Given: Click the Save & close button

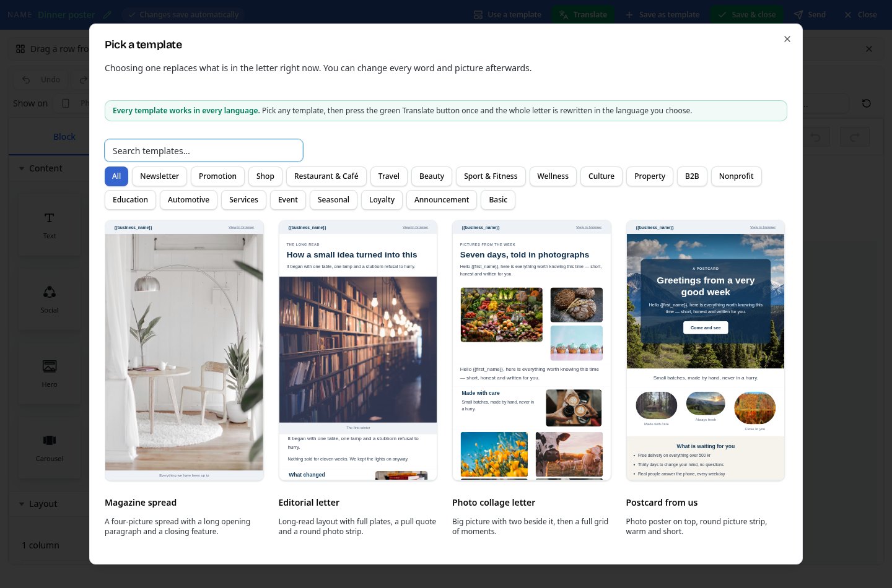Looking at the screenshot, I should point(747,14).
